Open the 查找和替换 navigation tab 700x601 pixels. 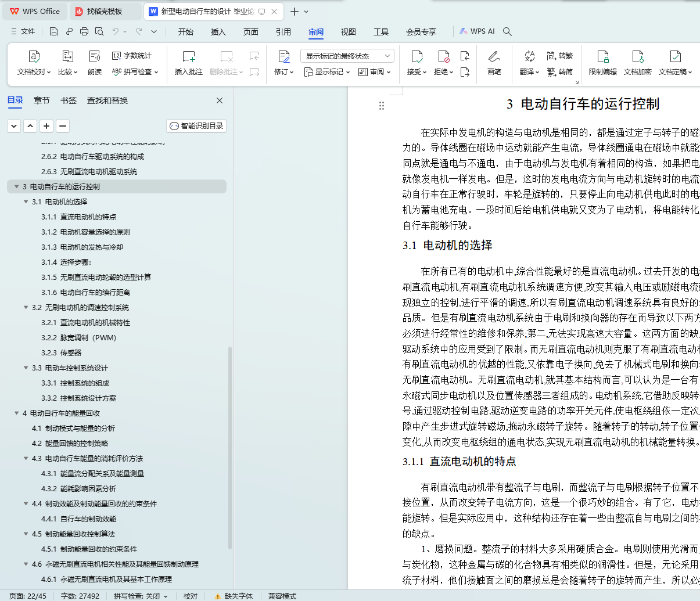[x=107, y=100]
